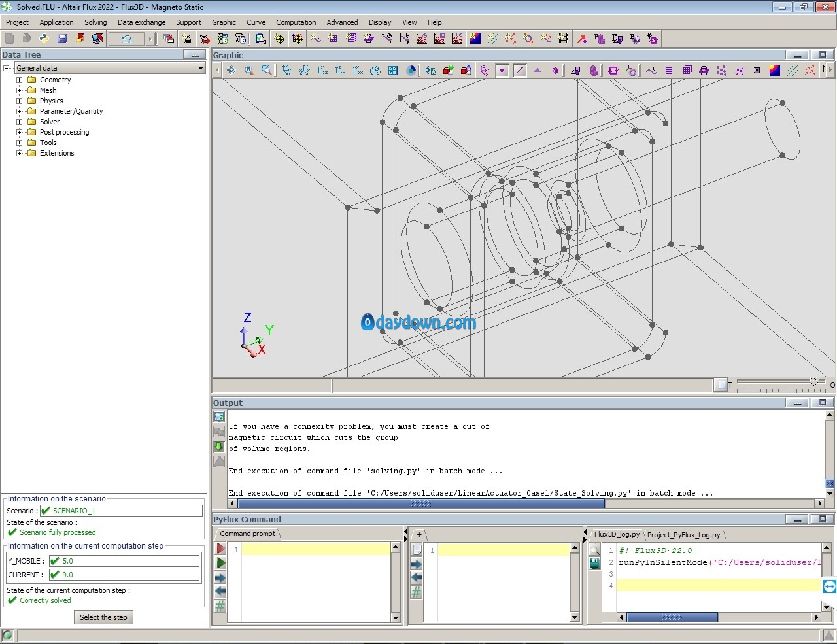The width and height of the screenshot is (837, 644).
Task: Toggle display of volume mesh cube grid icon
Action: [x=687, y=70]
